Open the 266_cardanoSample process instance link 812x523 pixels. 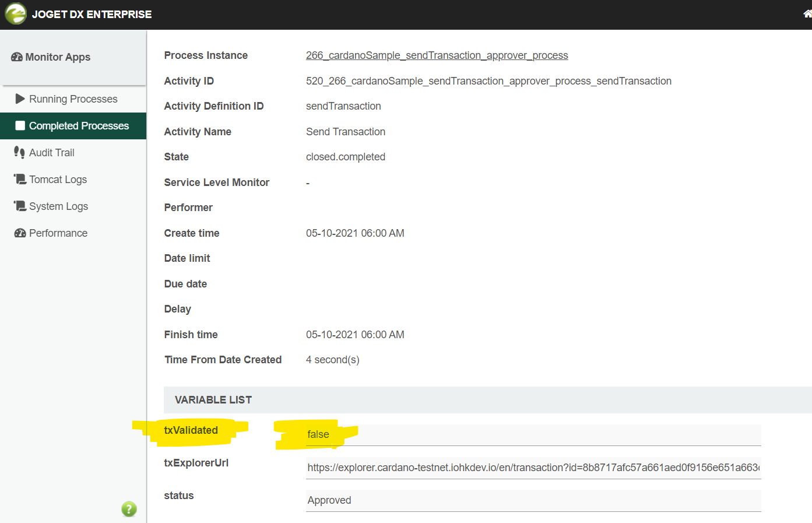pyautogui.click(x=437, y=55)
